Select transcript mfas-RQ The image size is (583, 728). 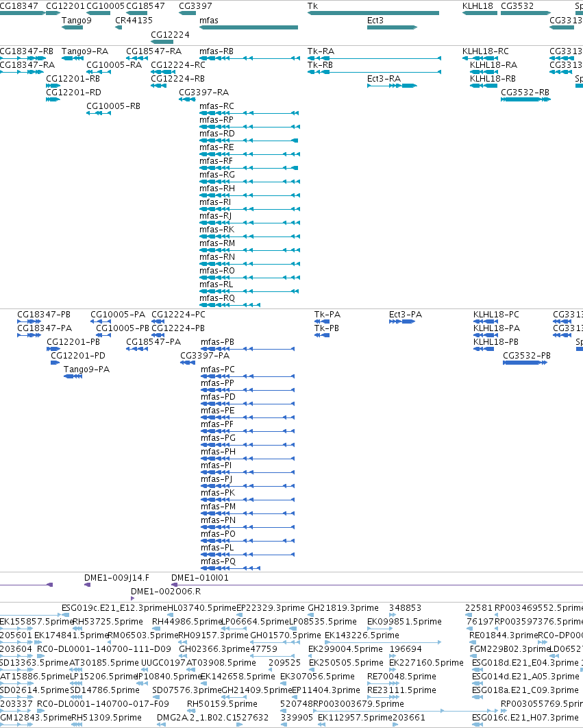pyautogui.click(x=216, y=298)
